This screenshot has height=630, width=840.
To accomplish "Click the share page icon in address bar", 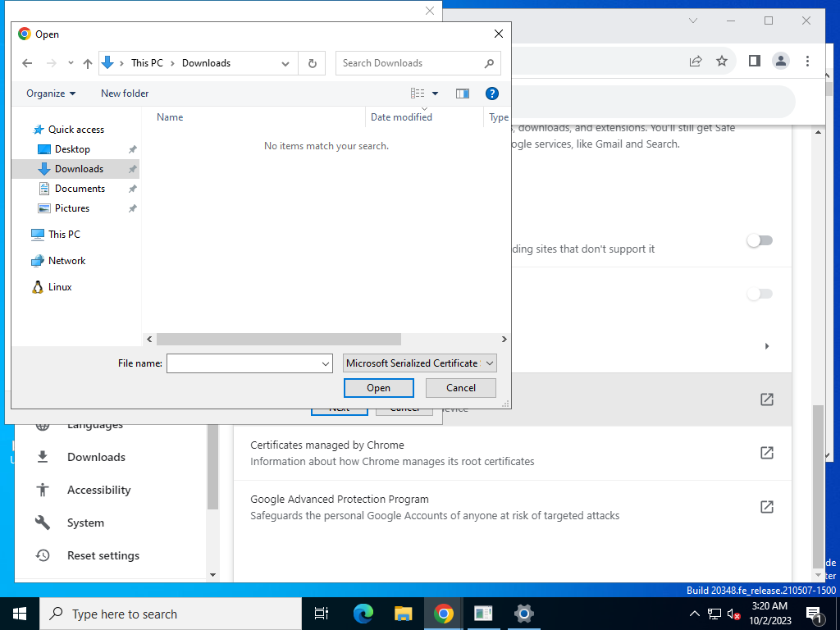I will tap(696, 61).
